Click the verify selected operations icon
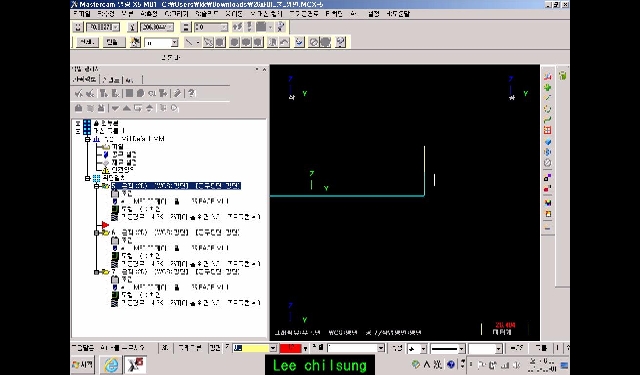Image resolution: width=640 pixels, height=375 pixels. pyautogui.click(x=140, y=93)
